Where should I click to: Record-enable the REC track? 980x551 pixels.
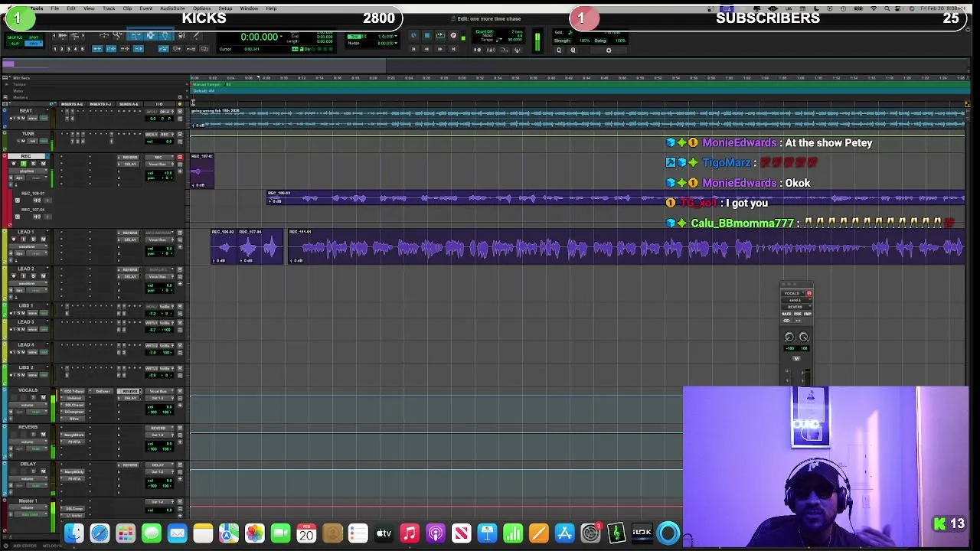tap(14, 164)
